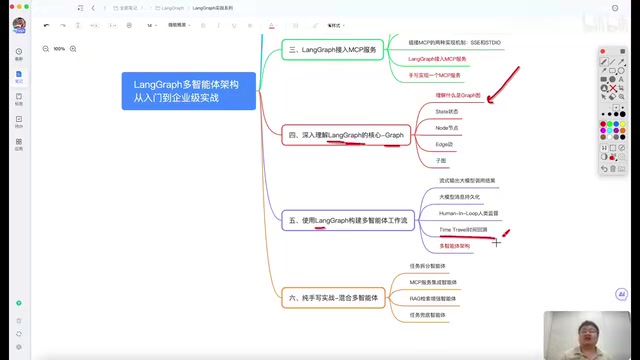
Task: Select the root node LangGraph多智能体架构
Action: coord(189,91)
